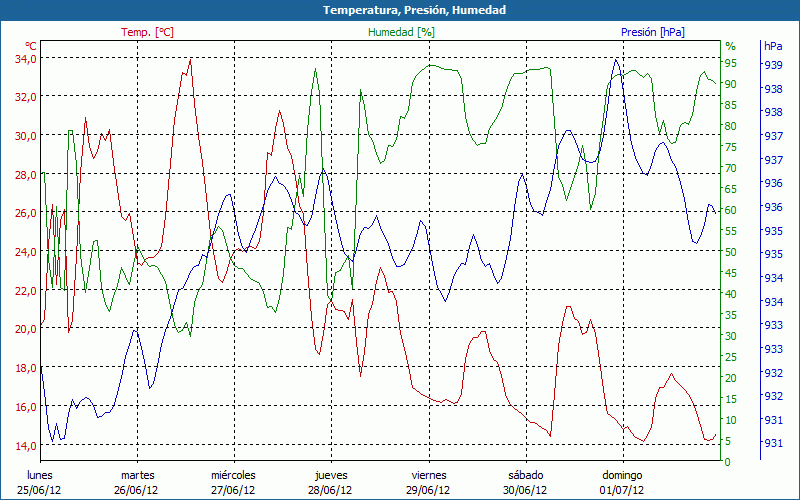The height and width of the screenshot is (500, 800).
Task: Click the 25/06/12 date label
Action: [x=40, y=489]
